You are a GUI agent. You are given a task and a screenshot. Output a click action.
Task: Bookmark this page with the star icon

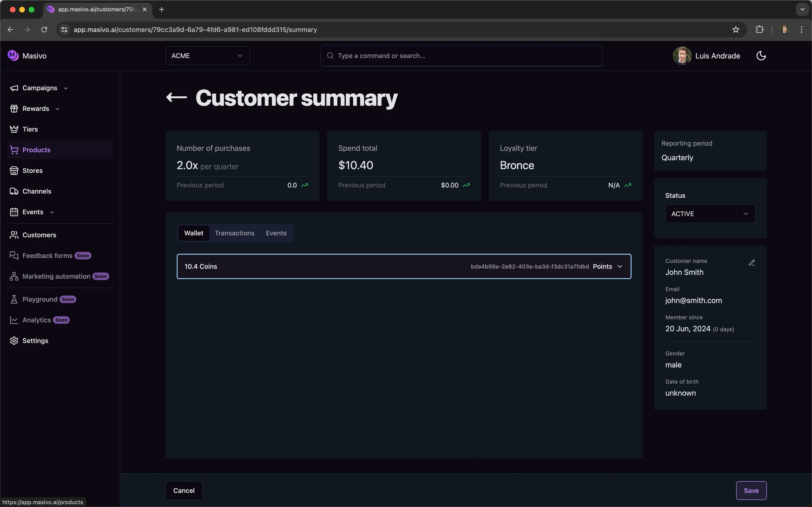coord(736,30)
